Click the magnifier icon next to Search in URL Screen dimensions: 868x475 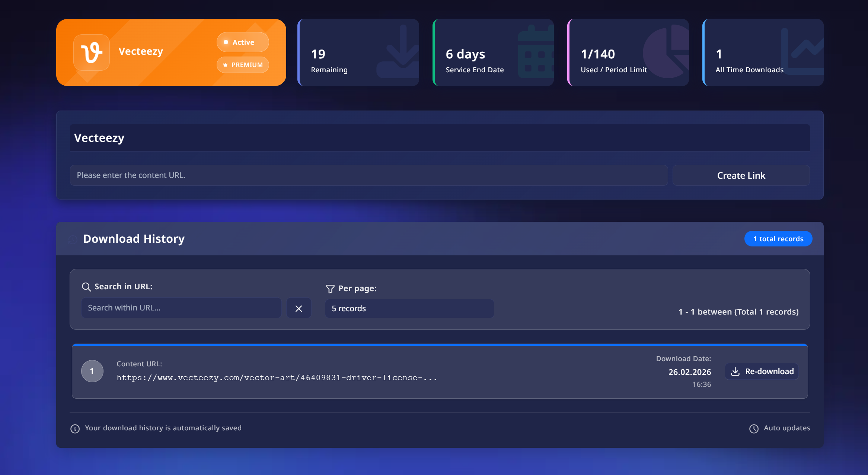pos(86,287)
